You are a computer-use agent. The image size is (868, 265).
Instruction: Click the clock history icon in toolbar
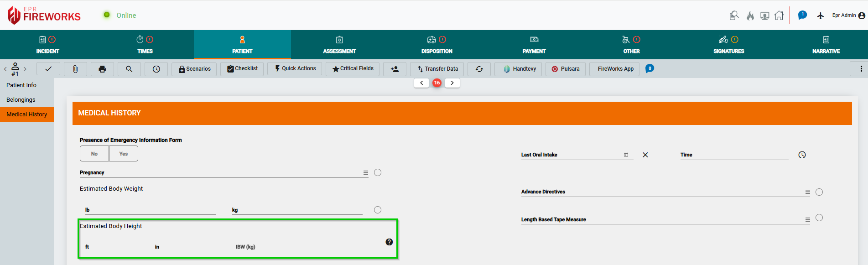[156, 69]
